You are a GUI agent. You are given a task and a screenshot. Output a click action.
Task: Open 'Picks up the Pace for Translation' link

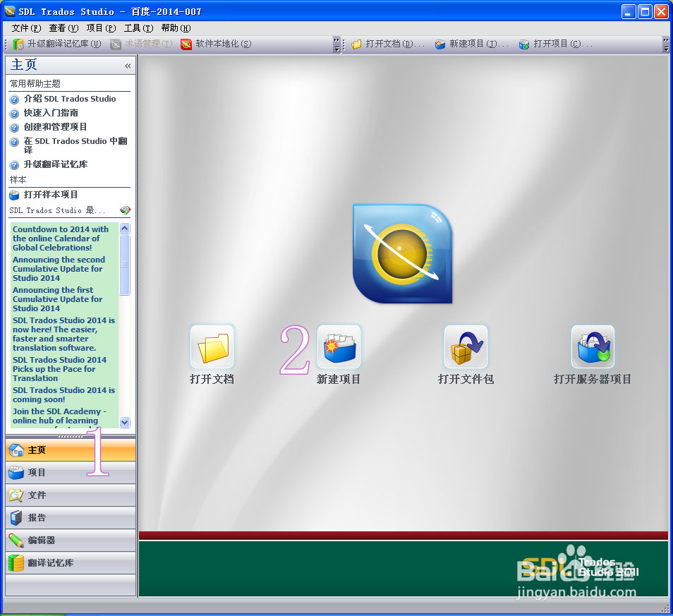pos(60,369)
